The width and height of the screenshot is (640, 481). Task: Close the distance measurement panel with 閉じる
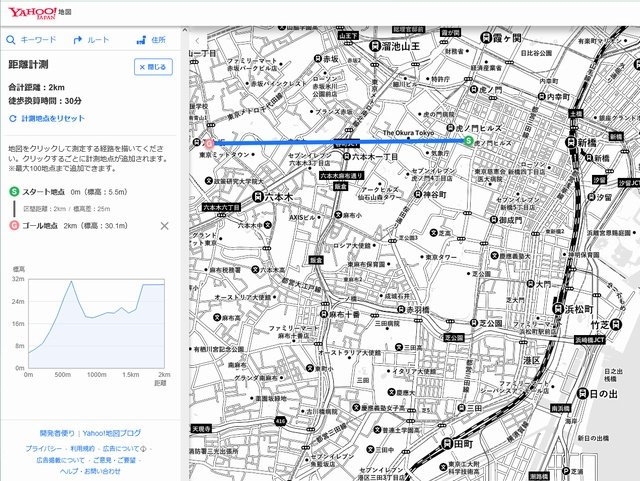(x=154, y=66)
